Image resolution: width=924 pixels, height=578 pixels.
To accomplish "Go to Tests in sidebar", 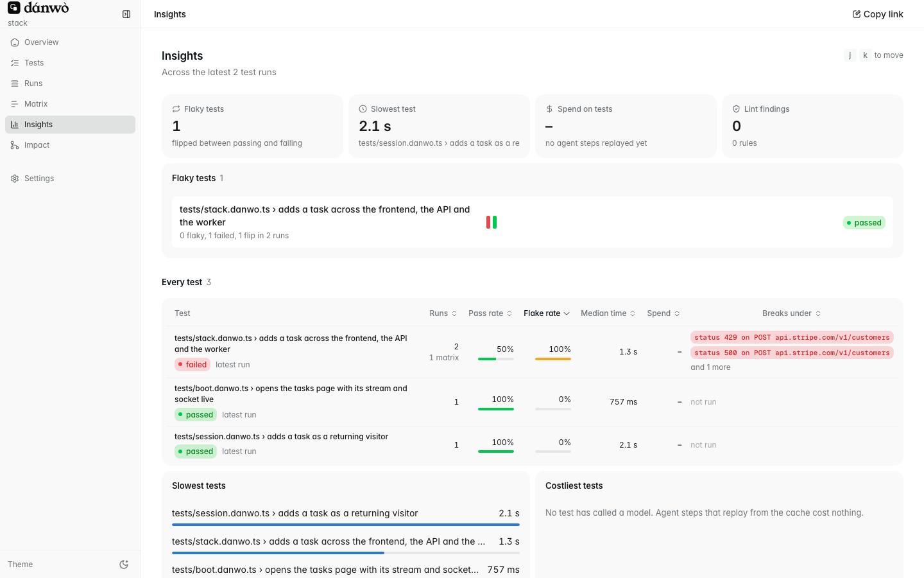I will pos(70,63).
